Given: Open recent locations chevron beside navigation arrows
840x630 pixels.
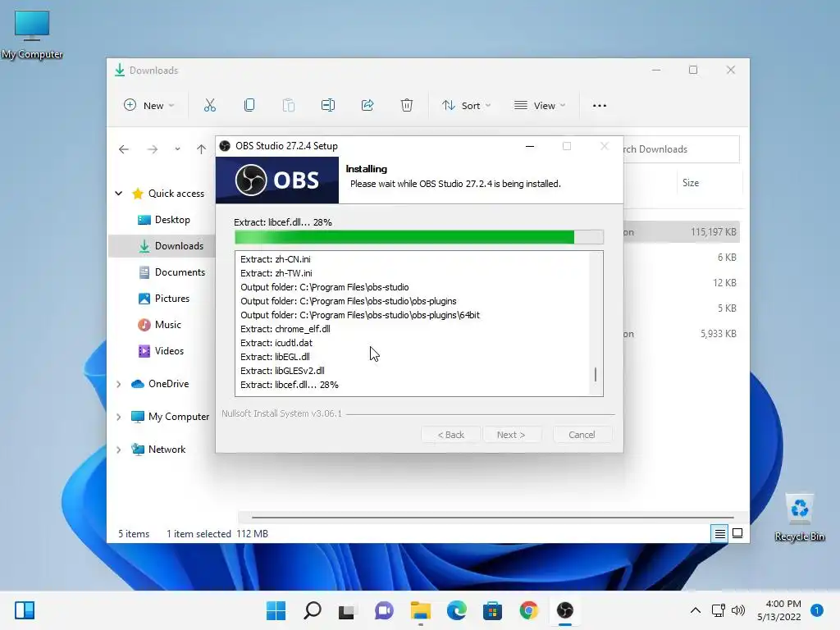Looking at the screenshot, I should tap(177, 149).
